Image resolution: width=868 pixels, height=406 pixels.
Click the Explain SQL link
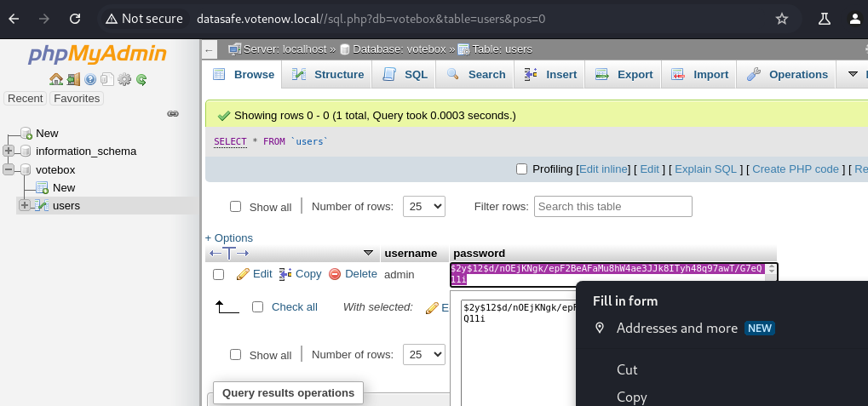705,169
